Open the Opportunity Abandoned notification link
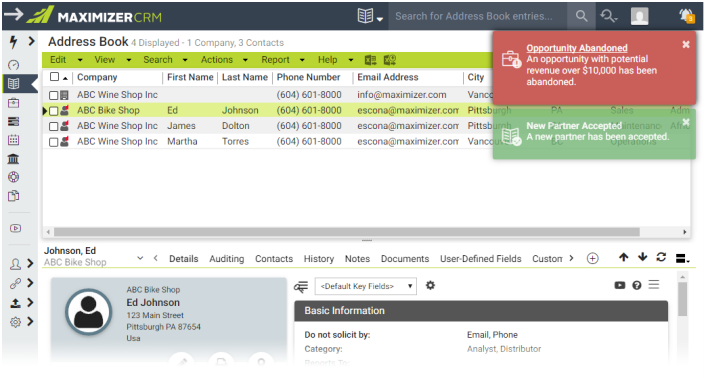 click(577, 48)
